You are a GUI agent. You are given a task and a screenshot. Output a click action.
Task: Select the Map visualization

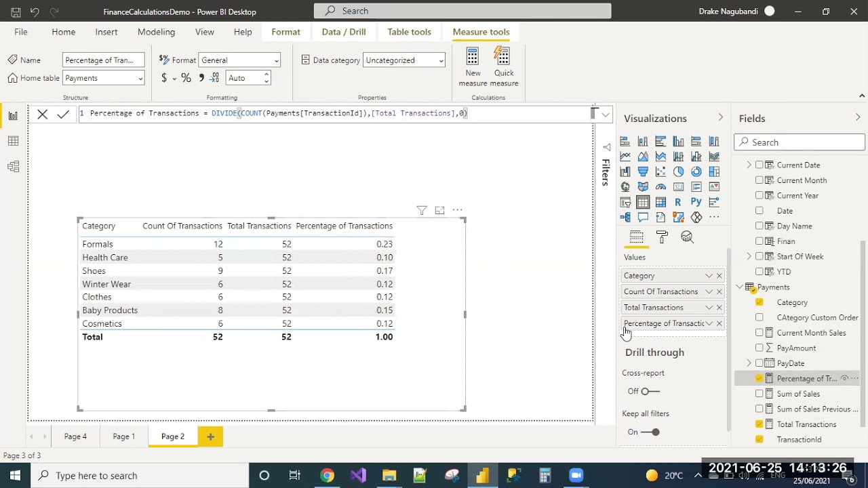point(625,186)
